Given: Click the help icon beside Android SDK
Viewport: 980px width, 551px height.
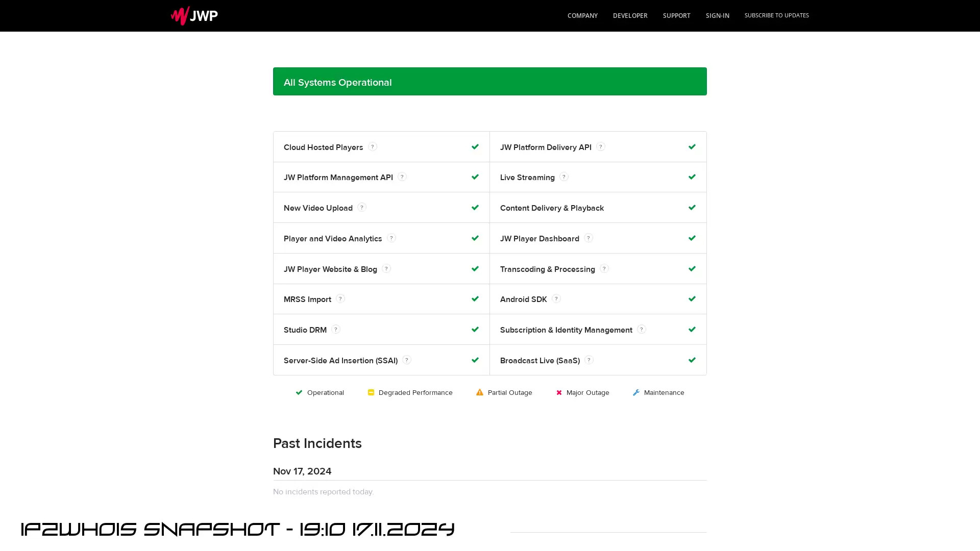Looking at the screenshot, I should [556, 299].
